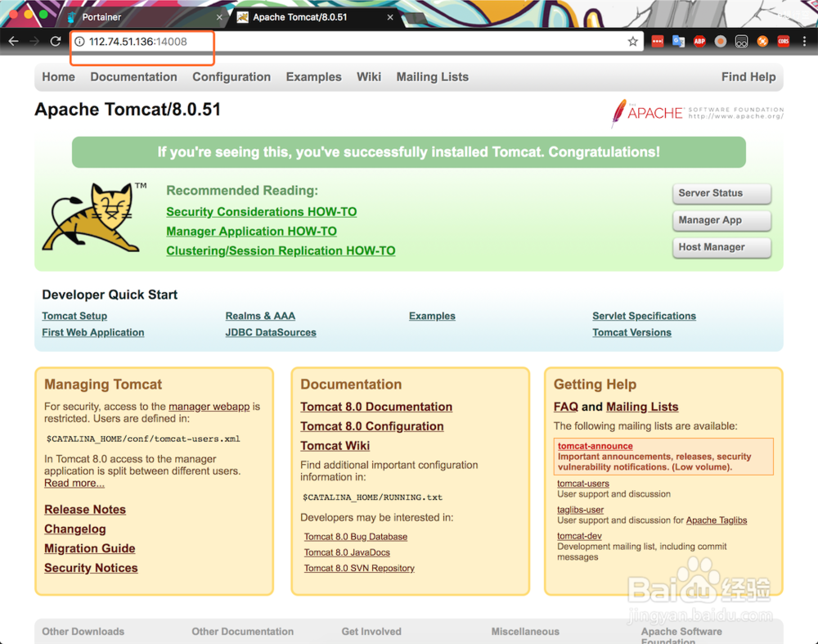This screenshot has height=644, width=818.
Task: Click the Manager App button
Action: pyautogui.click(x=721, y=220)
